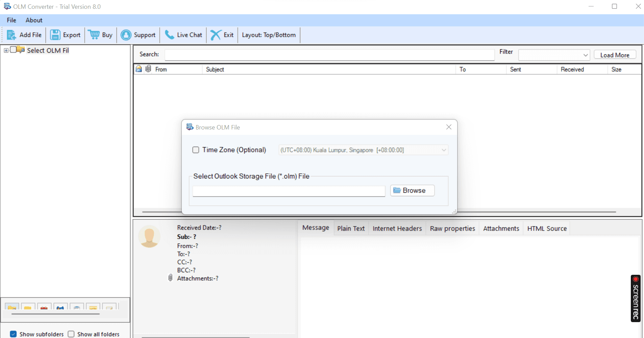Close the Browse OLM File dialog

tap(449, 127)
